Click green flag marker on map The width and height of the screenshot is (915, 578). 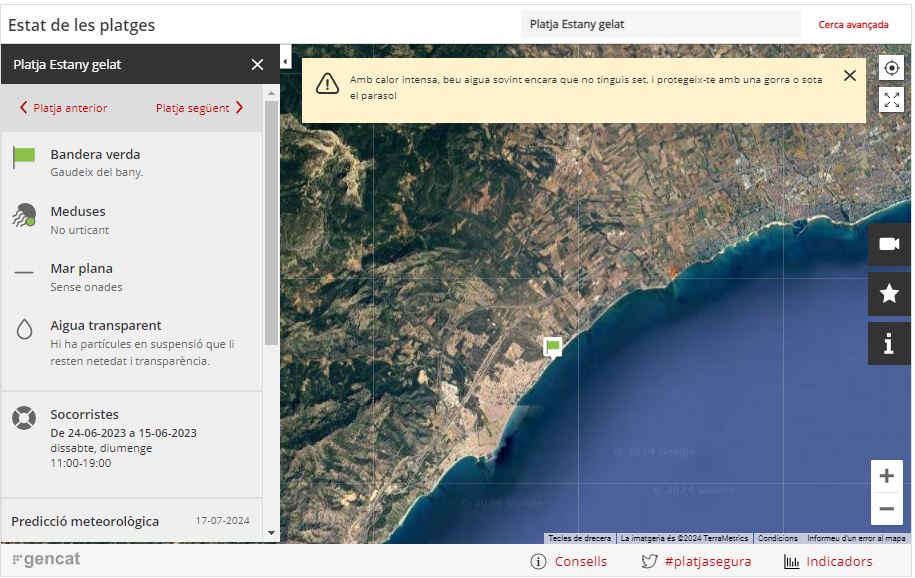(x=553, y=347)
